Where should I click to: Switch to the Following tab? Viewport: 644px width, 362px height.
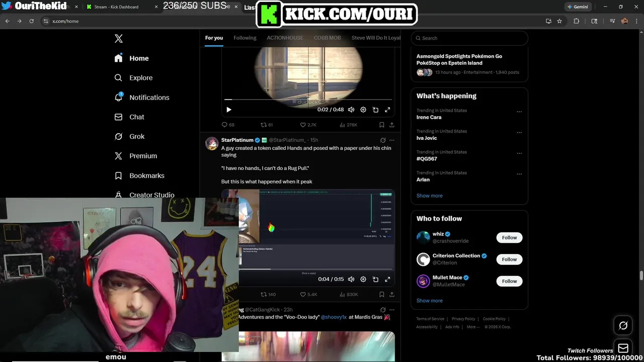245,38
